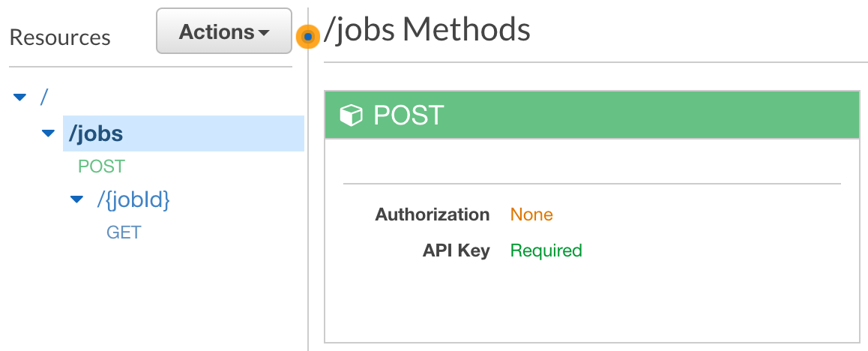
Task: Click the API Key label
Action: pos(456,250)
